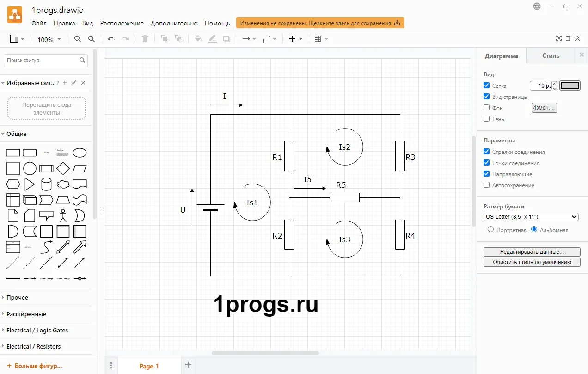Click the send to back icon

pyautogui.click(x=178, y=39)
